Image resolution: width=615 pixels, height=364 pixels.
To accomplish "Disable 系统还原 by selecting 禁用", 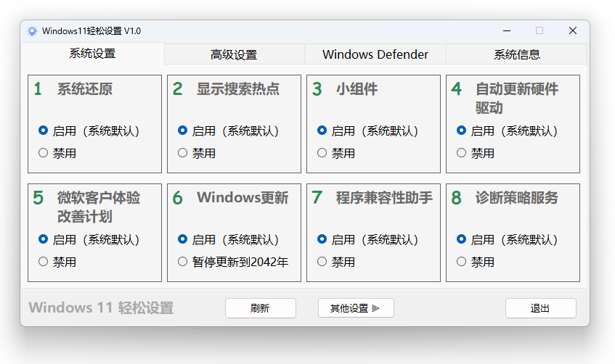I will (44, 153).
